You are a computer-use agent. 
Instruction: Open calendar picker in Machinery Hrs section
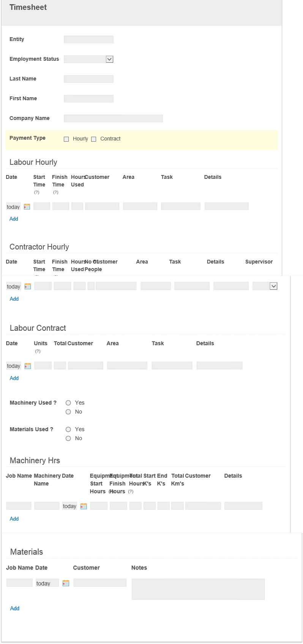(84, 506)
